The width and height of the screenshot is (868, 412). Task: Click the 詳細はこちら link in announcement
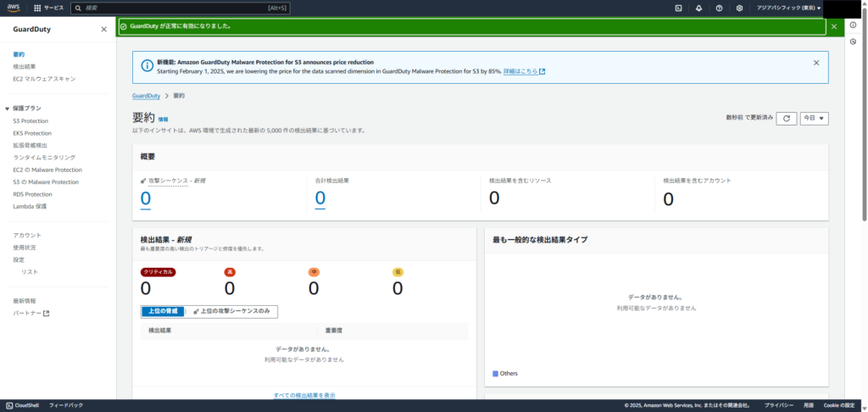524,71
